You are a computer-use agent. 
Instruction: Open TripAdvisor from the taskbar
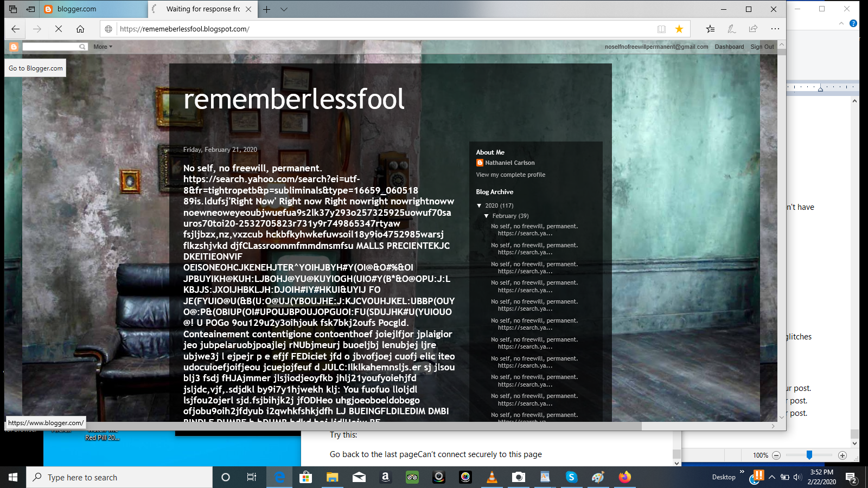pos(412,477)
